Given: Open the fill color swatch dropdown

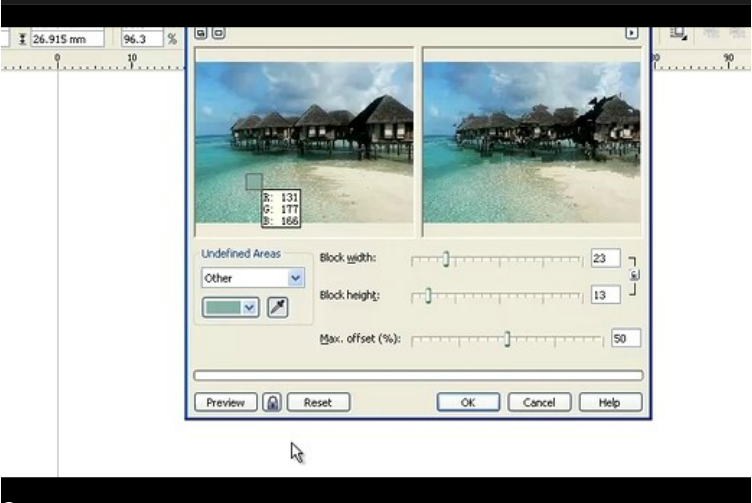Looking at the screenshot, I should tap(231, 307).
